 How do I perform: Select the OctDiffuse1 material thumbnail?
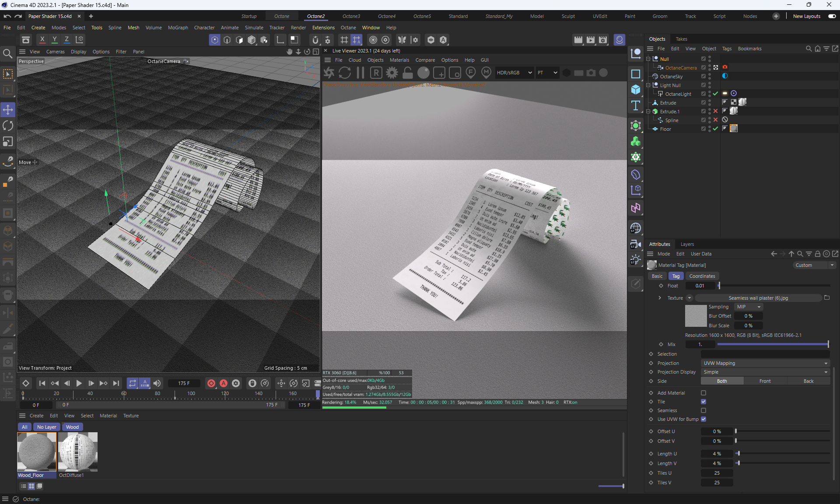pyautogui.click(x=78, y=452)
